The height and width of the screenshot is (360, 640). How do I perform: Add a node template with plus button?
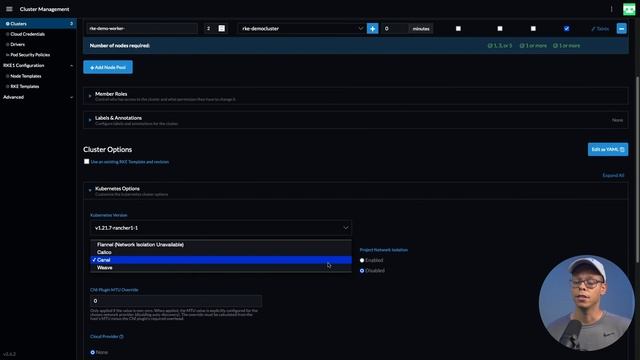[x=372, y=29]
